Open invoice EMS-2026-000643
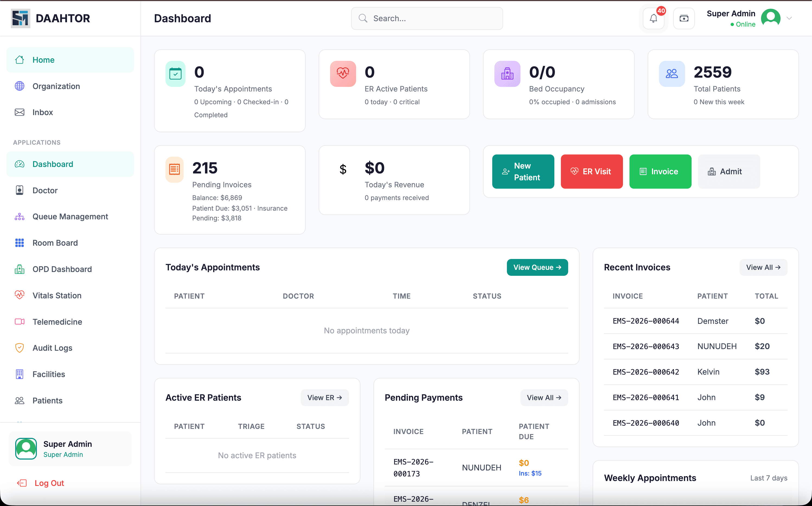The width and height of the screenshot is (812, 506). tap(645, 346)
